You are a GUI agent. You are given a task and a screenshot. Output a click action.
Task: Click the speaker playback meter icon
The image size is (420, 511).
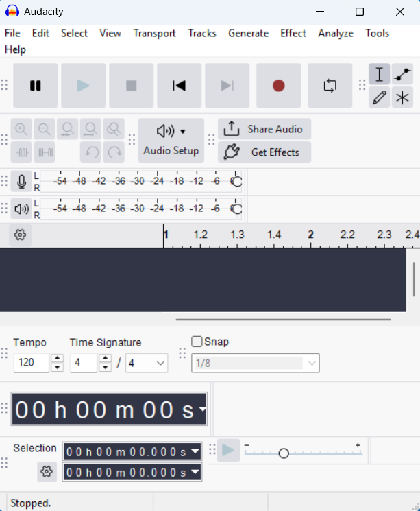pos(21,209)
